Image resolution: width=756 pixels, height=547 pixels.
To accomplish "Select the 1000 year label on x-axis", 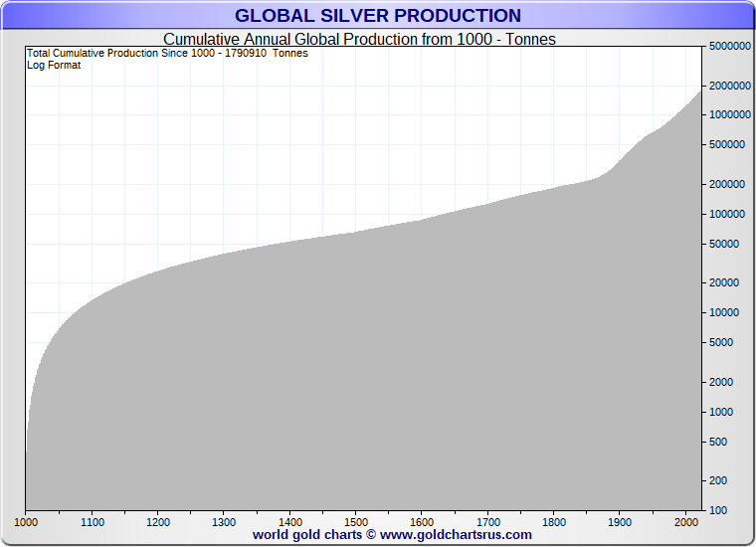I will [26, 521].
